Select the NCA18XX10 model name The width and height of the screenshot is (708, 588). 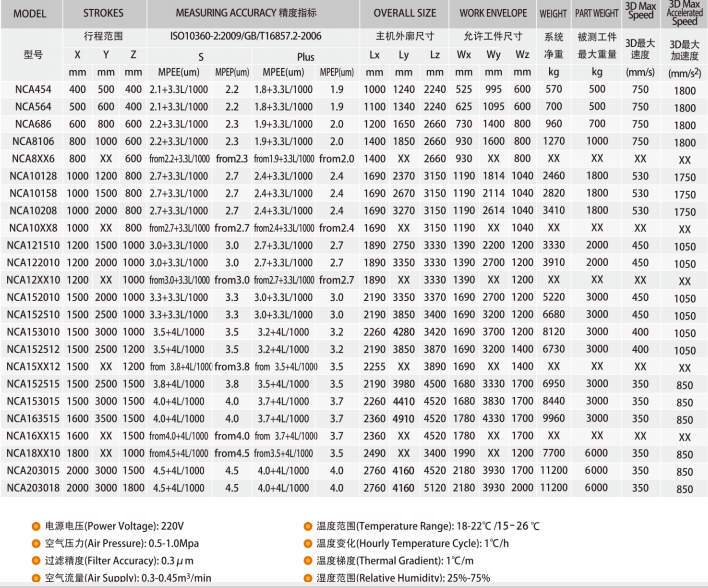tap(33, 453)
